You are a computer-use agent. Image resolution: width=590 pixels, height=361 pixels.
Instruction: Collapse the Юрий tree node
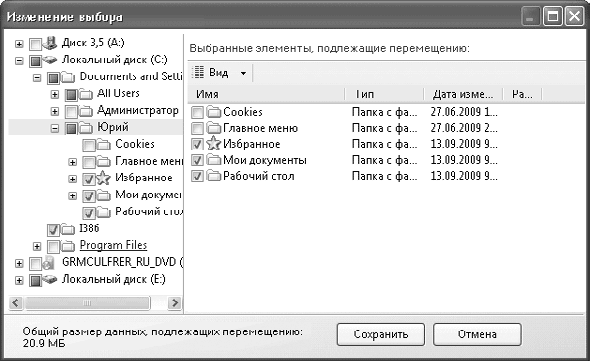pyautogui.click(x=55, y=128)
